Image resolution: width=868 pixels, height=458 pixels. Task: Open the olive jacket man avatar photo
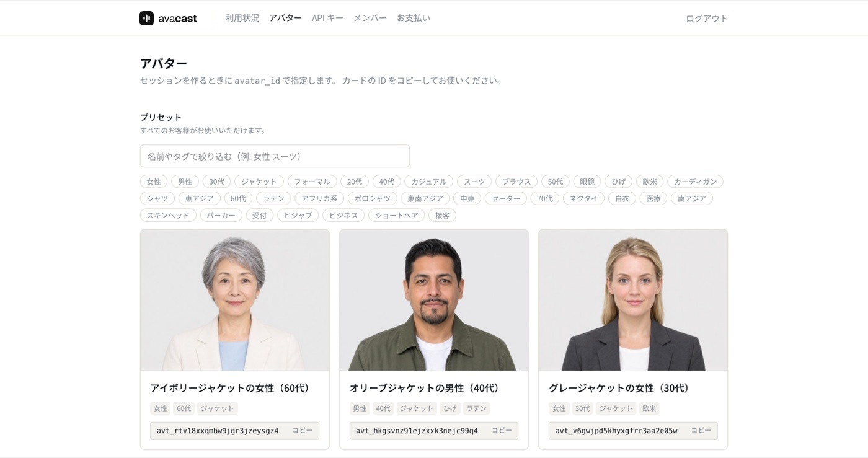tap(434, 300)
